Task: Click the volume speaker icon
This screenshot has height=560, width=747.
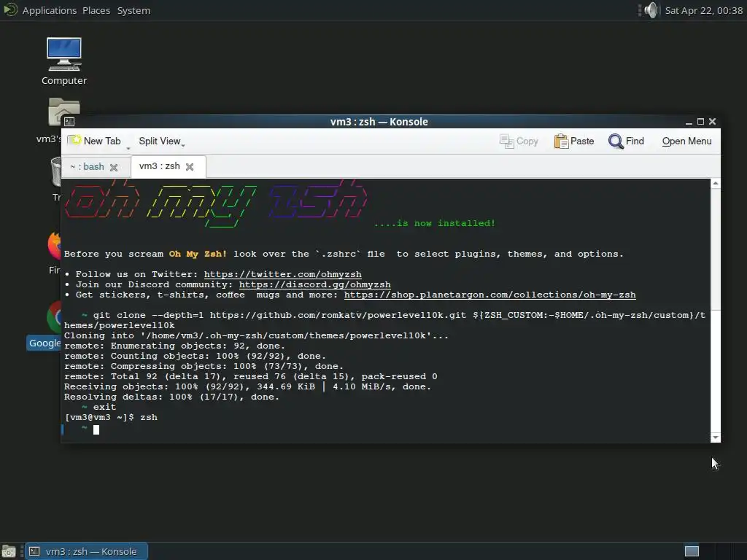Action: click(651, 10)
